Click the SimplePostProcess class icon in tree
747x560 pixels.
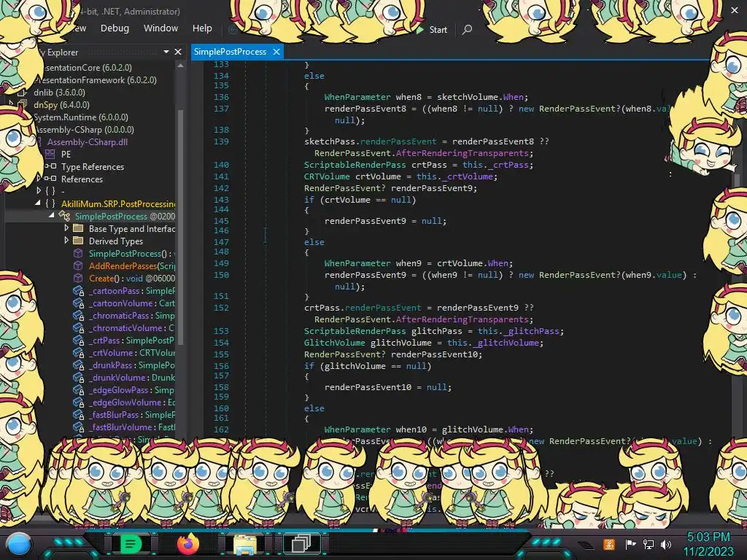[x=64, y=216]
